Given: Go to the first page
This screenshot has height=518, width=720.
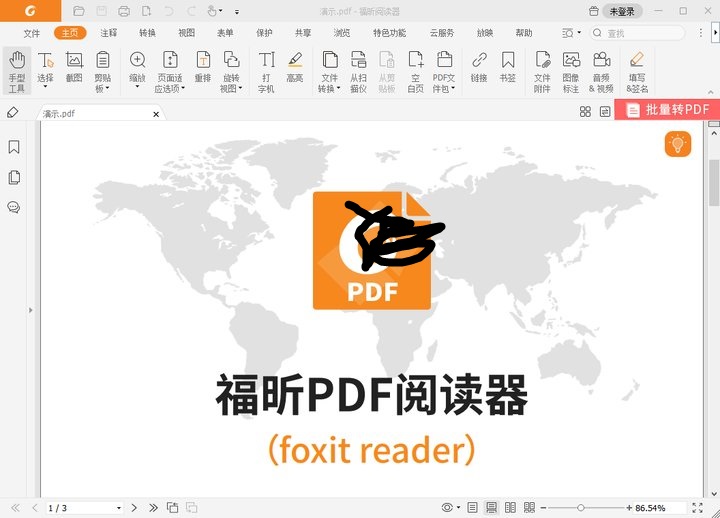Looking at the screenshot, I should point(15,507).
